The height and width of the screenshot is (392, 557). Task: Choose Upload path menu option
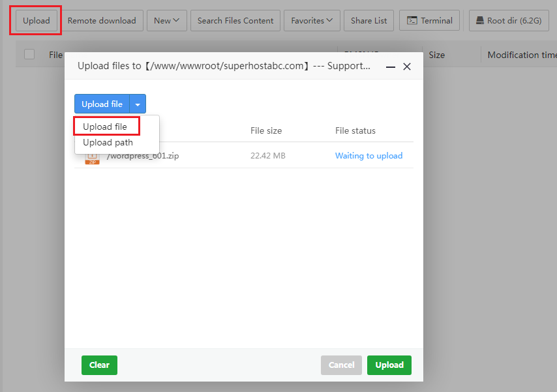coord(108,142)
